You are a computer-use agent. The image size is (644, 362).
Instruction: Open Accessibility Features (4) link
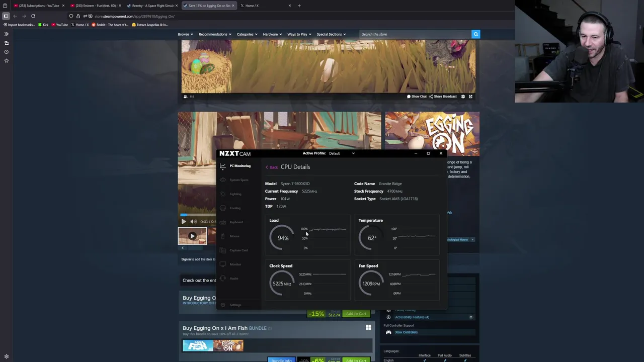(x=412, y=317)
